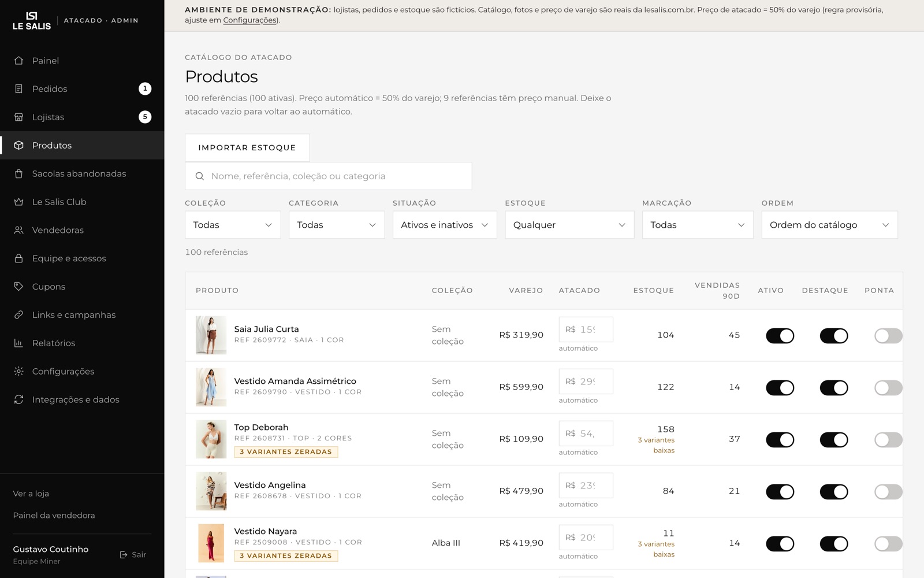The image size is (924, 578).
Task: Click the Integrações e dados sync icon
Action: point(18,400)
